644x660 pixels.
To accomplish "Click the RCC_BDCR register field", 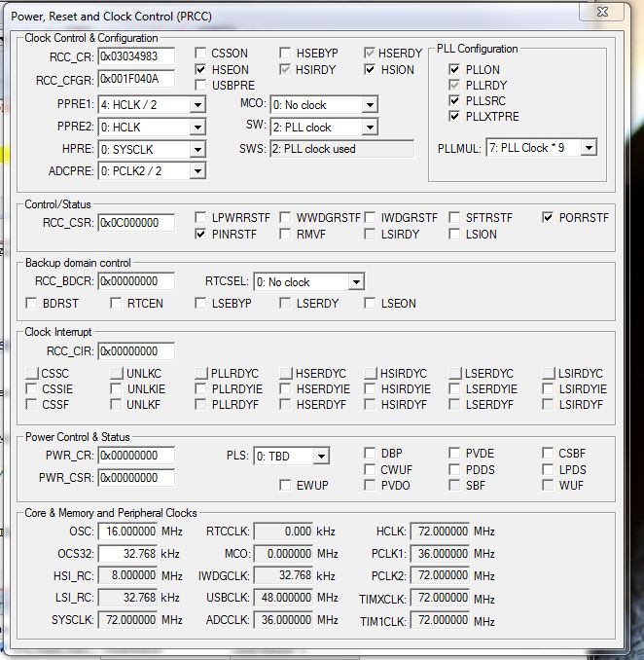I will tap(136, 281).
